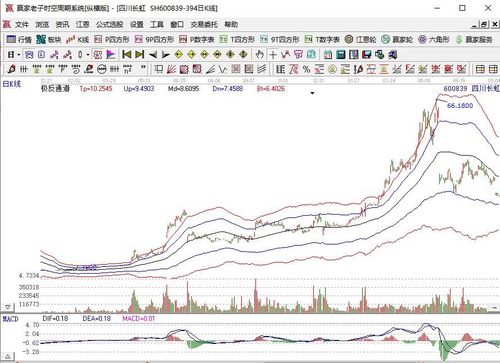The image size is (500, 363).
Task: Open the T四方形 tool
Action: click(237, 39)
